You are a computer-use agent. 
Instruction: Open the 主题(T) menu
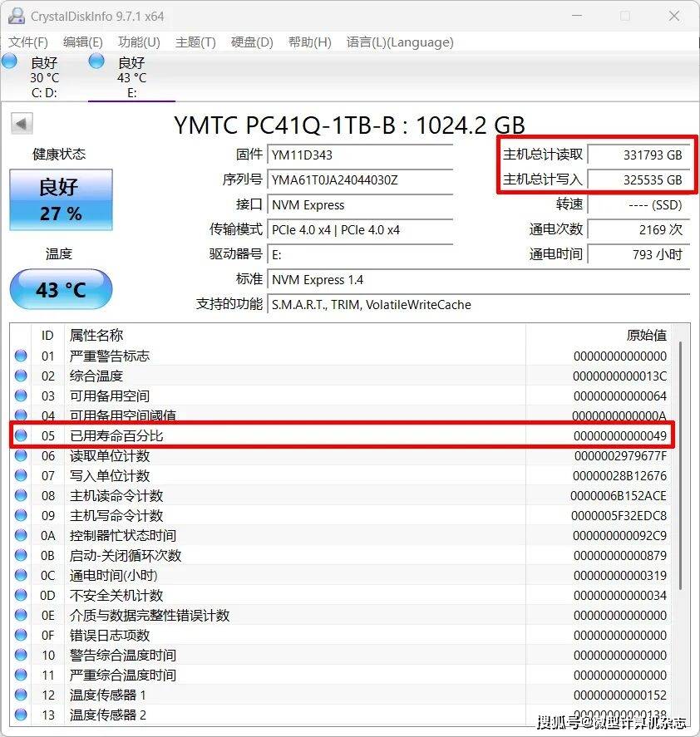click(x=195, y=42)
